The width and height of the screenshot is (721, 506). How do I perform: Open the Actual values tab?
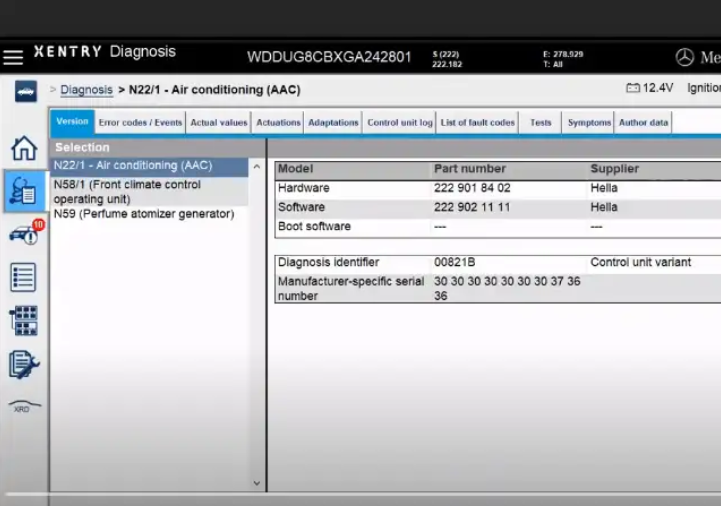[x=219, y=123]
